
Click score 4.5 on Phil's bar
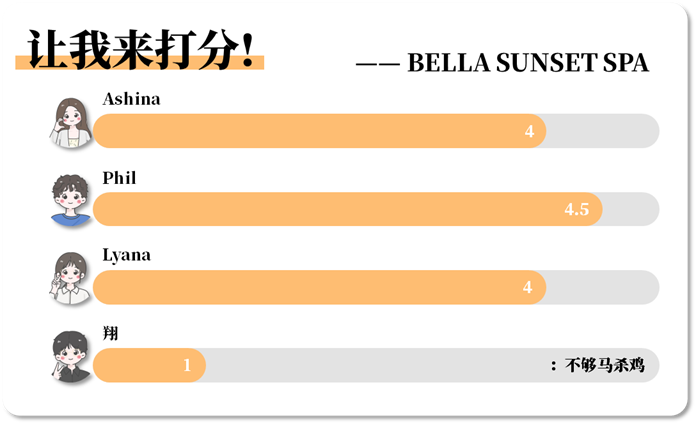tap(577, 209)
